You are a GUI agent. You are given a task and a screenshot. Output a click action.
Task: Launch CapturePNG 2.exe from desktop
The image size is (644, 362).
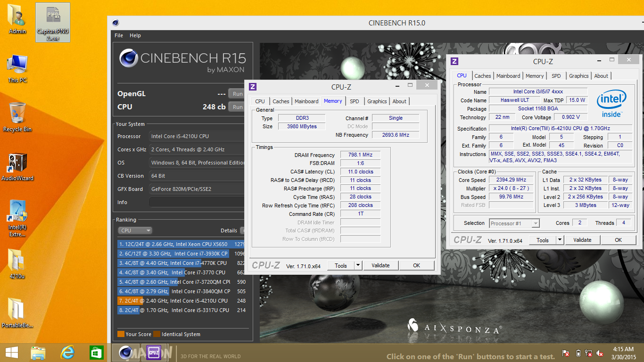click(53, 22)
